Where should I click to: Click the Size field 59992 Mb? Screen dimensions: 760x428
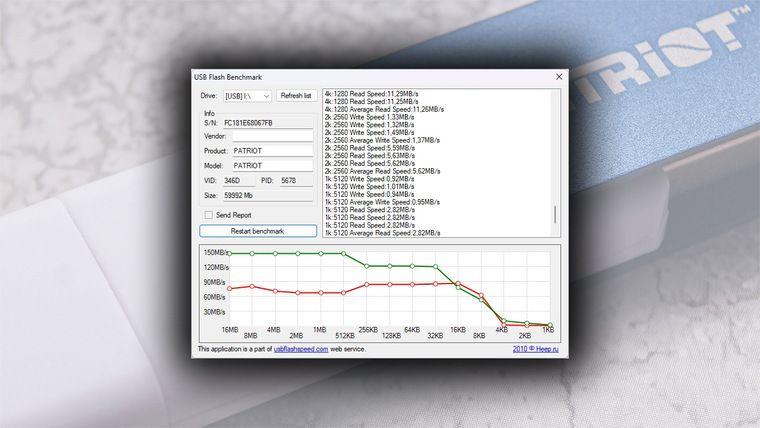[268, 196]
